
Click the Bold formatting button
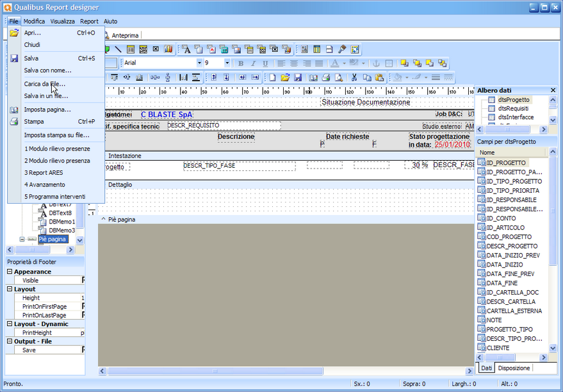(241, 63)
